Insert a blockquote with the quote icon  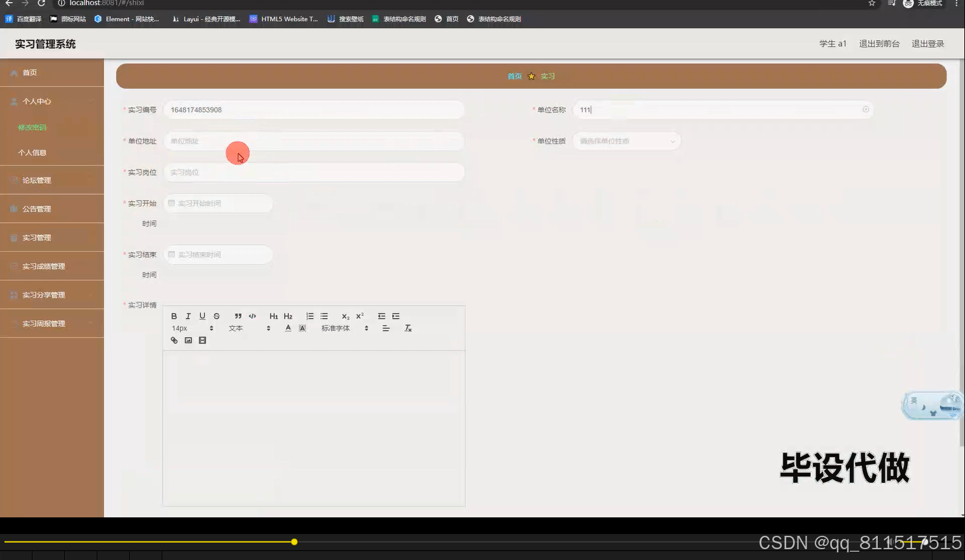click(x=238, y=316)
